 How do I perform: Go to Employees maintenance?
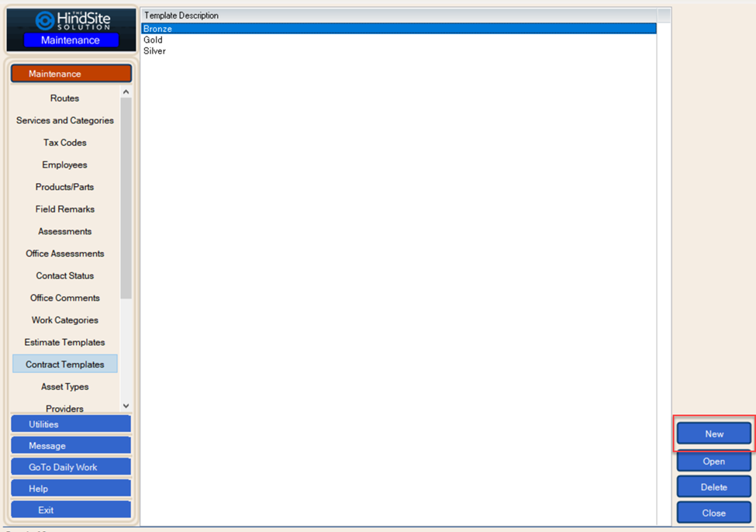64,165
